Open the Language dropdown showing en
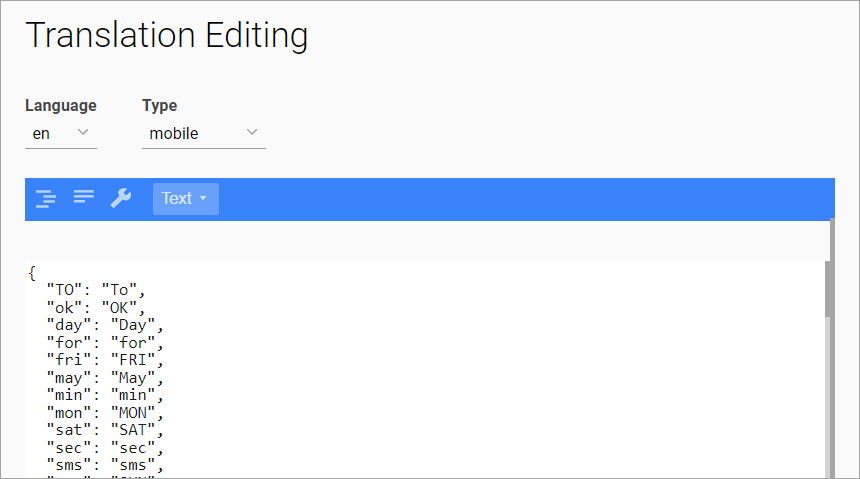The image size is (860, 479). click(x=60, y=133)
